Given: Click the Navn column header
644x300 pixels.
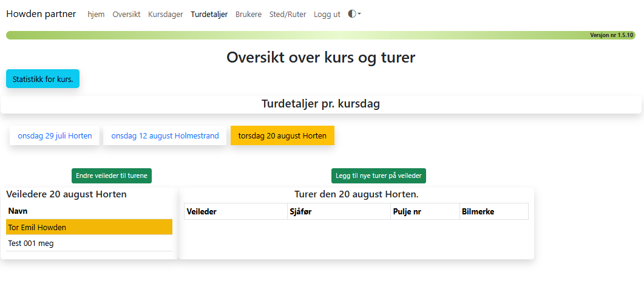Looking at the screenshot, I should click(x=89, y=211).
